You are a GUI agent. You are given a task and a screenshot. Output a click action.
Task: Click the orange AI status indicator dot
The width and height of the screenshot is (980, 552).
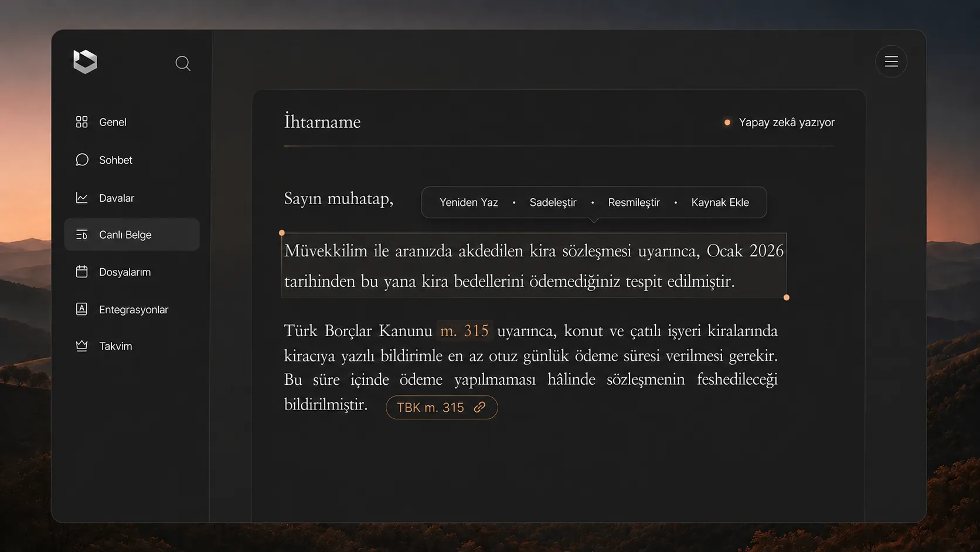coord(727,123)
